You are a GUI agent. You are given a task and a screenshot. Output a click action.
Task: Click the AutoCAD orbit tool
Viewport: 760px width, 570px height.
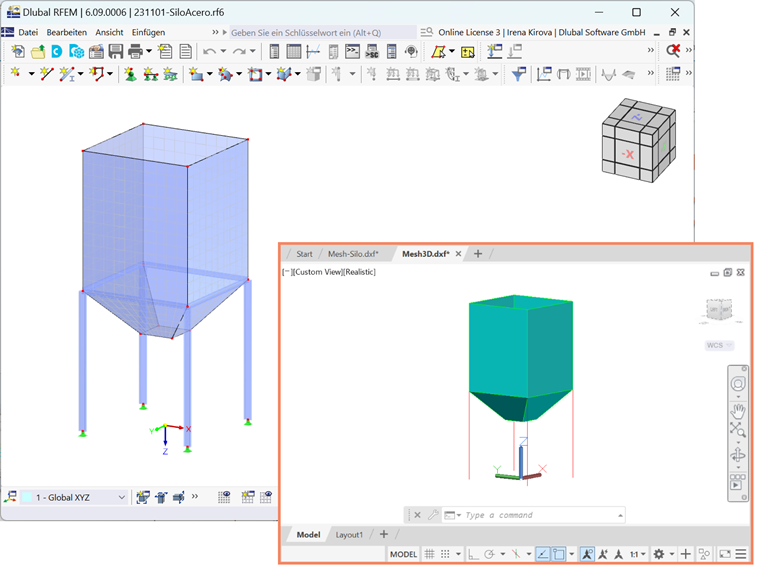coord(738,455)
